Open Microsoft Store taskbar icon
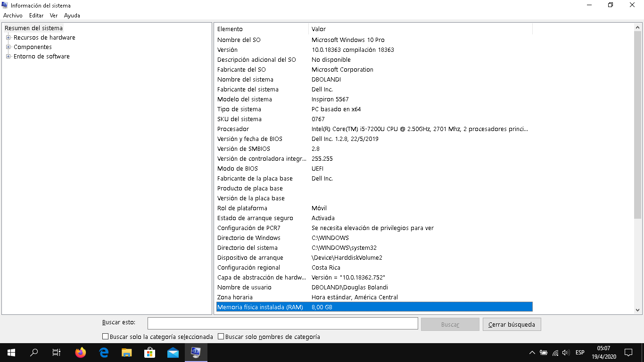 150,352
